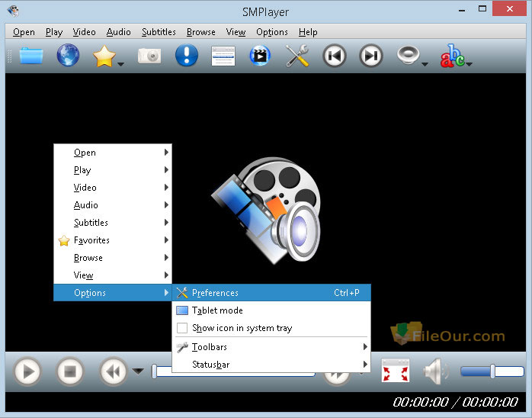Open the rewind options dropdown arrow
This screenshot has width=532, height=418.
[138, 371]
